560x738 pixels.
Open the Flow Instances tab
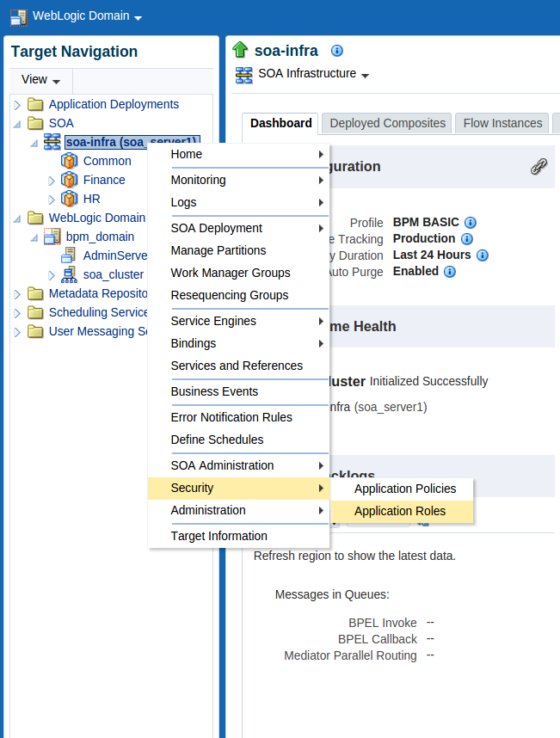[x=502, y=123]
